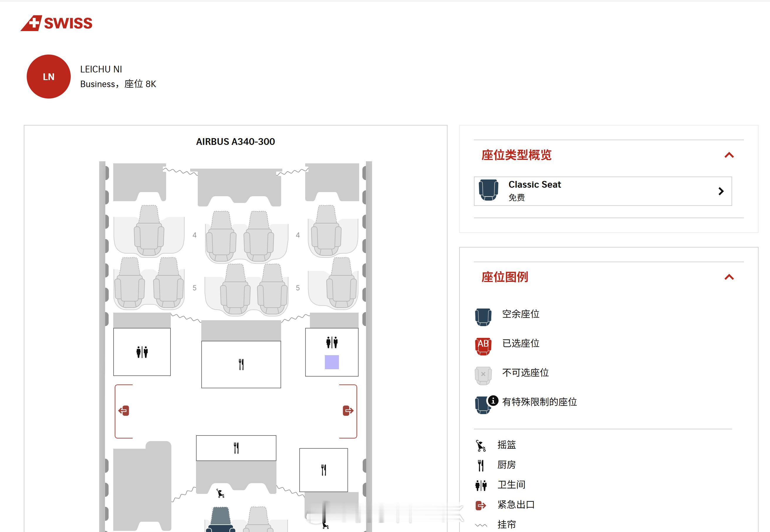Select the row 4 center-right seat

point(259,236)
